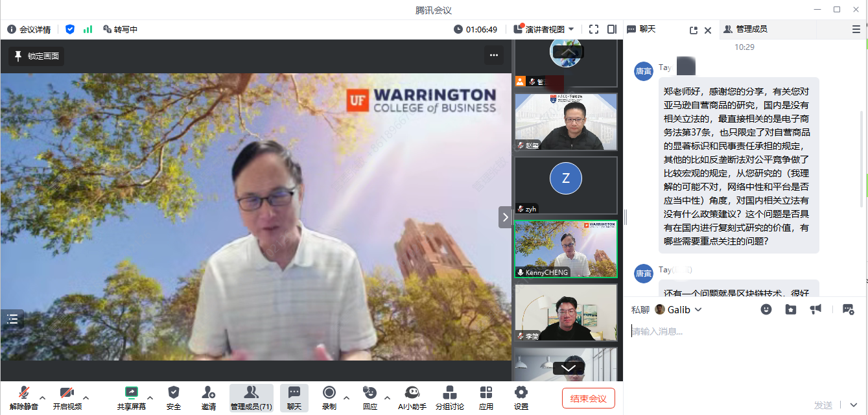Unmute microphone with 解除静音 button

(x=24, y=397)
